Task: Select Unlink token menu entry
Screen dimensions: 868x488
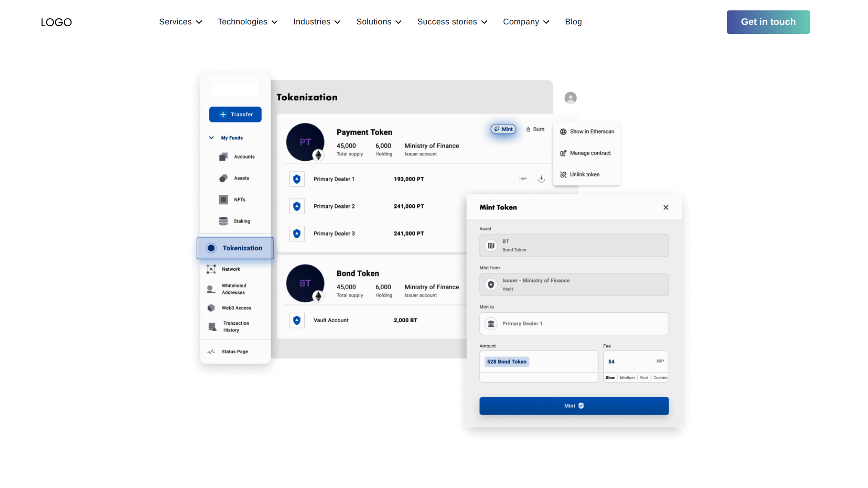Action: point(580,174)
